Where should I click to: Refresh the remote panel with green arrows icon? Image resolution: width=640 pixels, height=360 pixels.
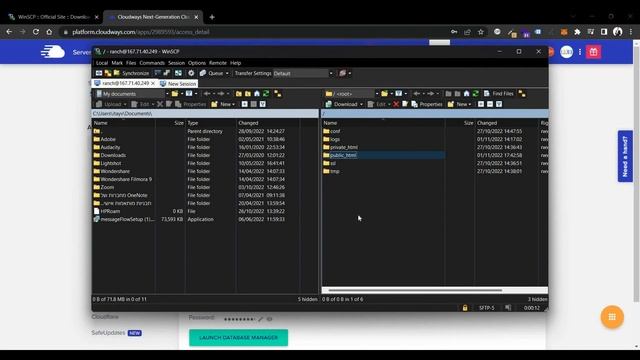click(x=476, y=94)
